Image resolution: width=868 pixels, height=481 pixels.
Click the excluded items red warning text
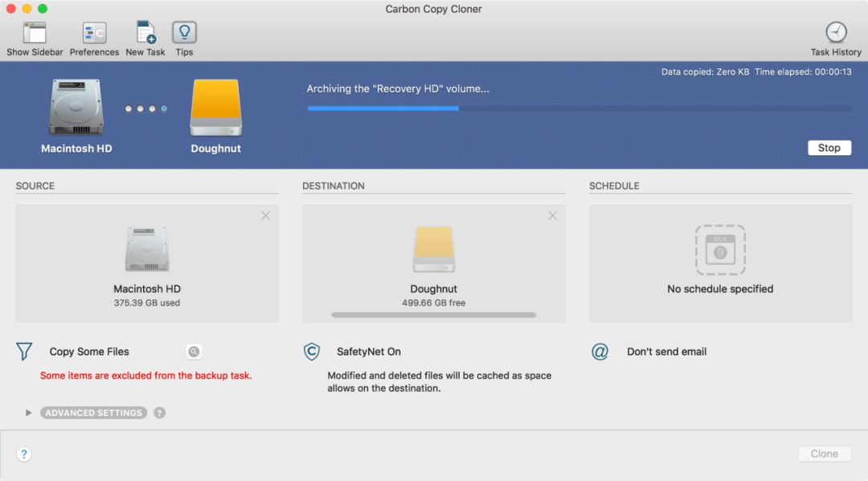(145, 375)
